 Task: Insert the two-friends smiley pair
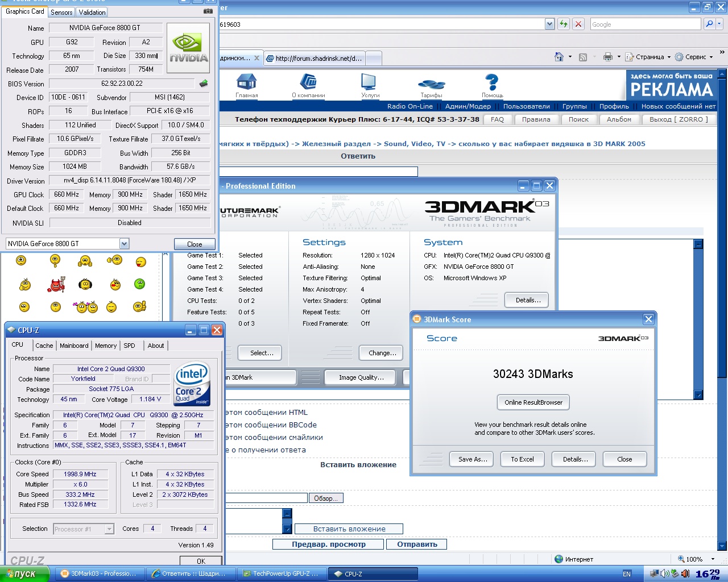point(85,307)
